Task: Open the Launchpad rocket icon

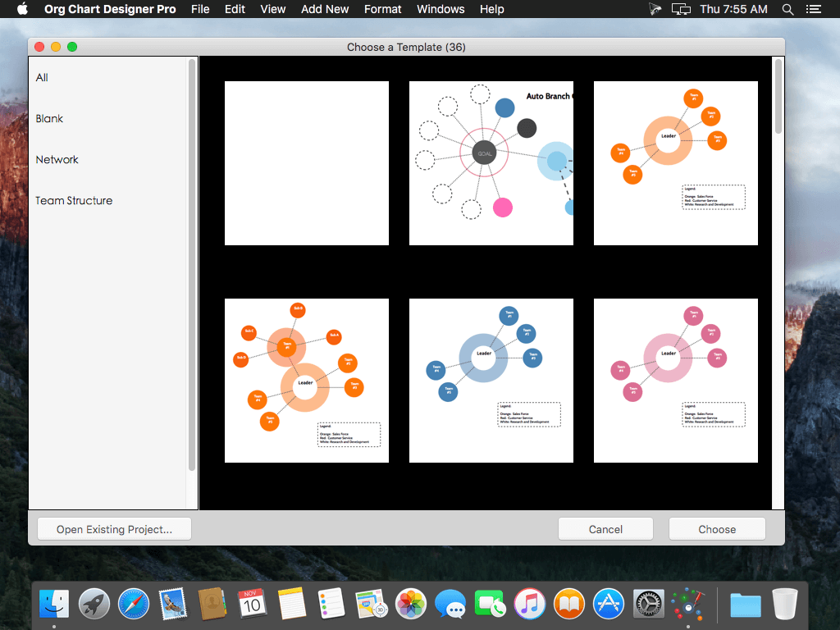Action: (x=94, y=604)
